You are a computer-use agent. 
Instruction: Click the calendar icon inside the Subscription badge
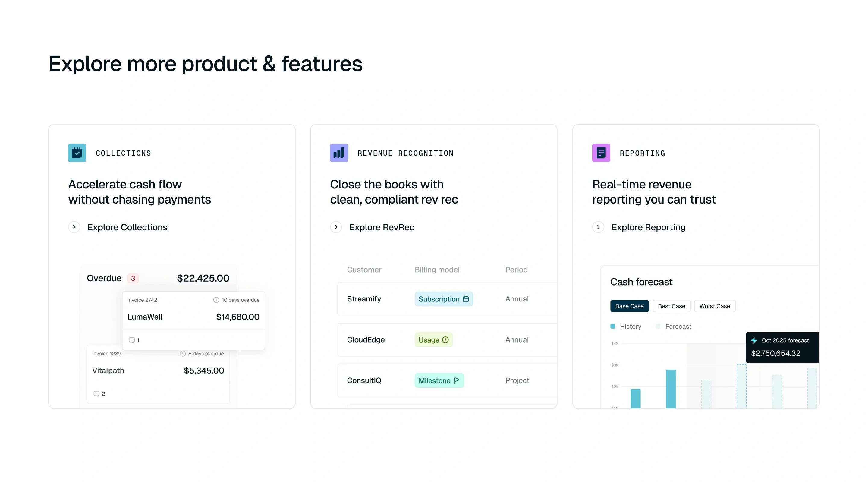[x=466, y=299]
